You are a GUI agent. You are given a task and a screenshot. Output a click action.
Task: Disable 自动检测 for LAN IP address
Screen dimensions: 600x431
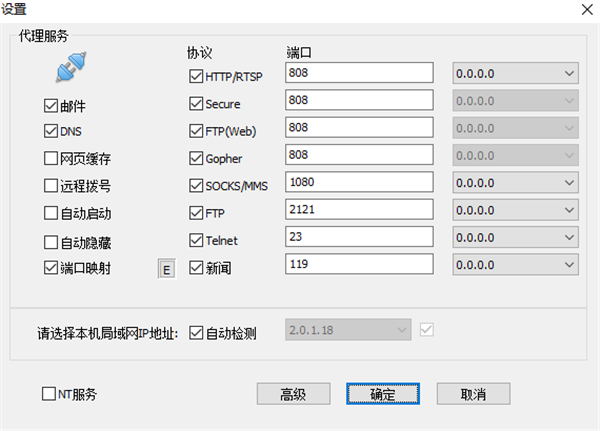click(x=196, y=332)
